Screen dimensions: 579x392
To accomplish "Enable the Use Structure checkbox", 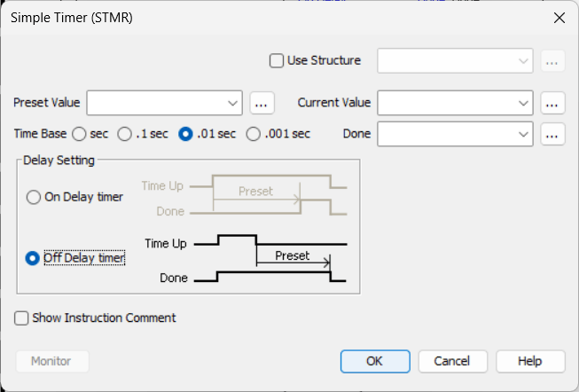I will click(x=277, y=60).
